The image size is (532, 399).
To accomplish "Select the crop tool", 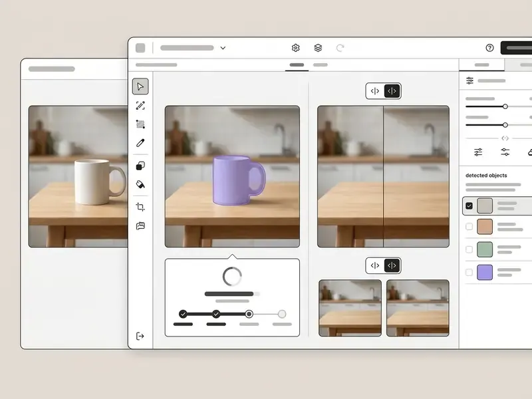I will pos(140,207).
